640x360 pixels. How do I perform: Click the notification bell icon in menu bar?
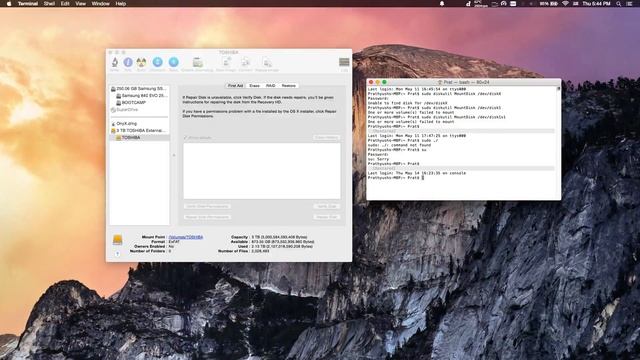click(x=442, y=4)
